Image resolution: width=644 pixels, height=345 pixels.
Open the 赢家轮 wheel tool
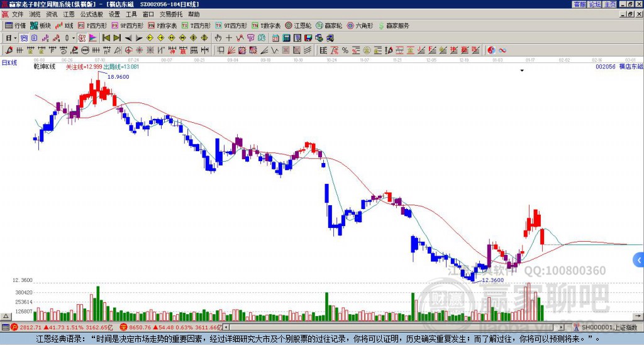pos(329,25)
